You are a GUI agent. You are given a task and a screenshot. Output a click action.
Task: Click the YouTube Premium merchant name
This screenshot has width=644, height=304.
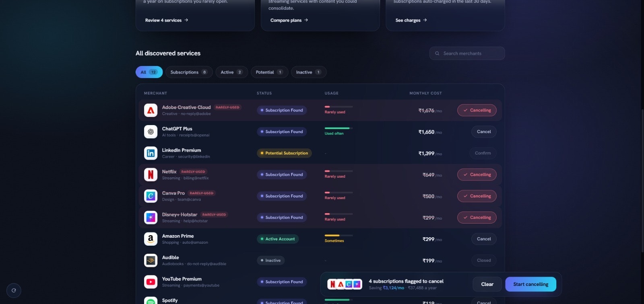click(x=182, y=279)
